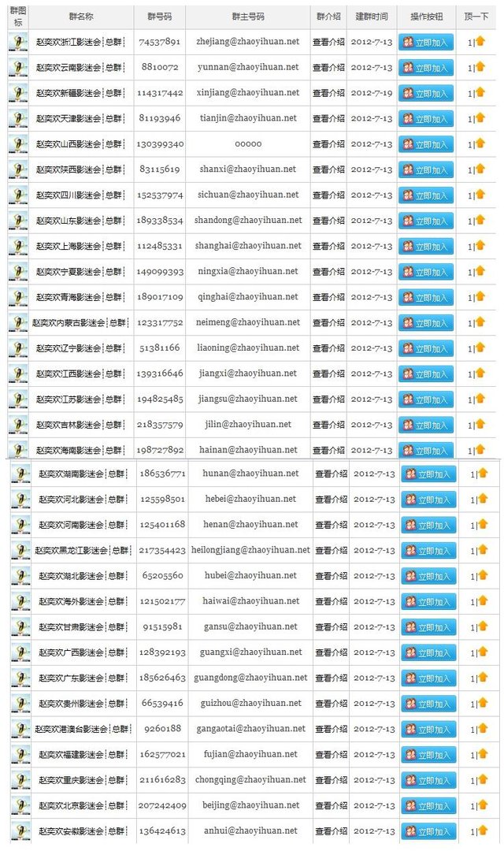The height and width of the screenshot is (851, 504).
Task: Select group number 9260188
Action: pos(163,729)
